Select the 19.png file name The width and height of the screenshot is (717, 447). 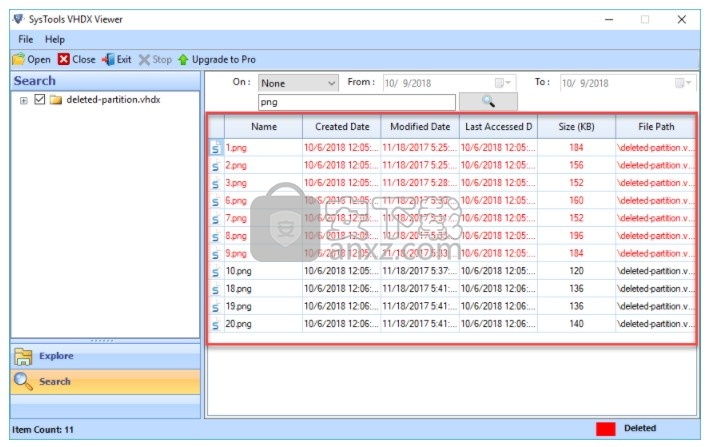(239, 306)
